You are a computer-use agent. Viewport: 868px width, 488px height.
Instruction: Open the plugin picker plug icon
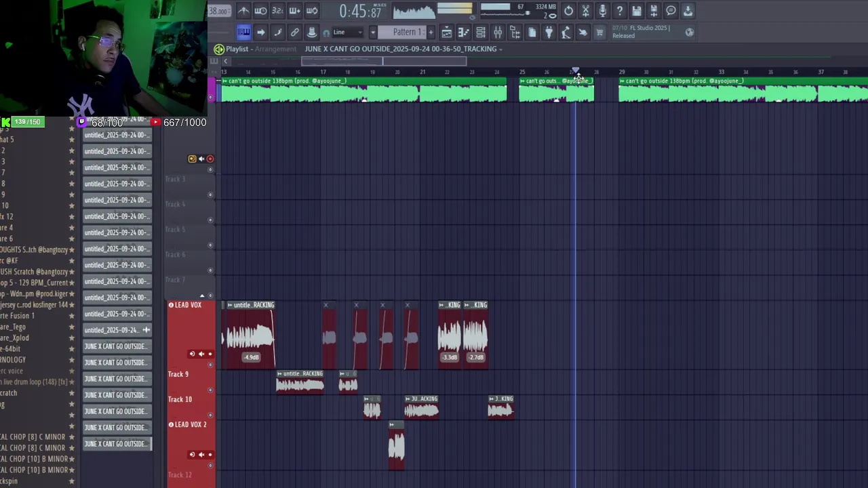point(549,32)
